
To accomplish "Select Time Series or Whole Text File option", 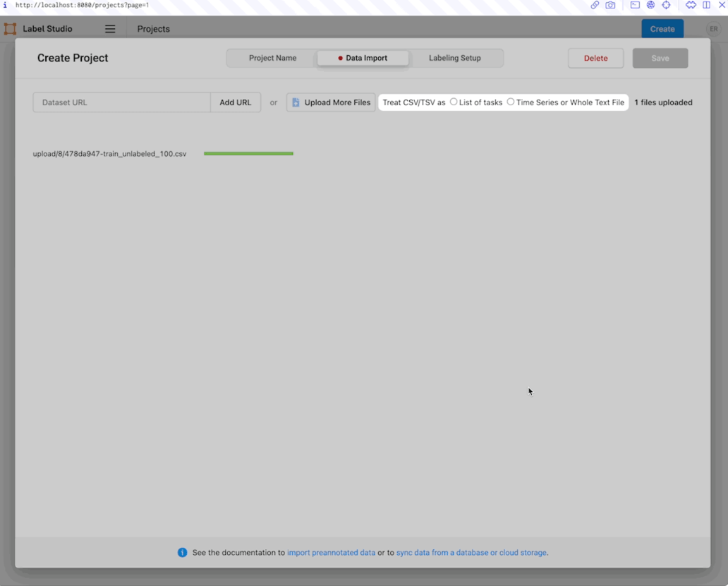I will (x=511, y=102).
